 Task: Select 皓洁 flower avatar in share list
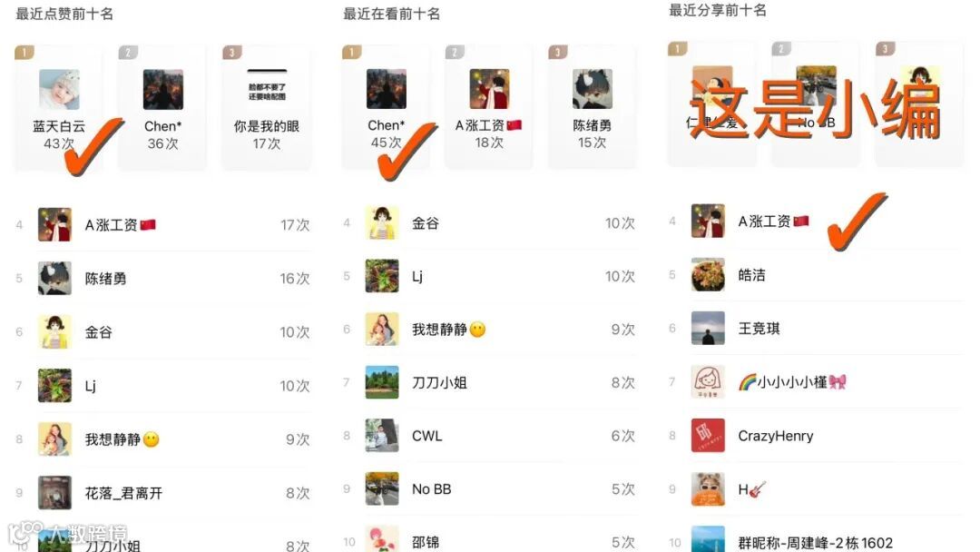[708, 274]
